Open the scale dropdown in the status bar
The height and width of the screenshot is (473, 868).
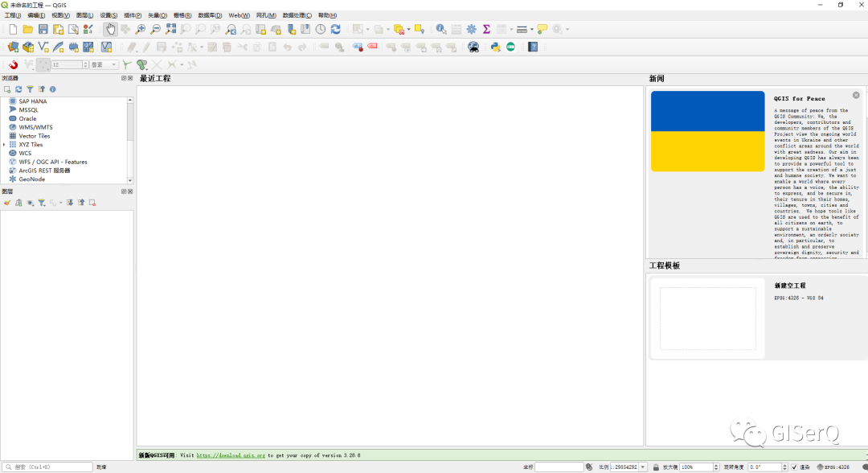click(643, 467)
